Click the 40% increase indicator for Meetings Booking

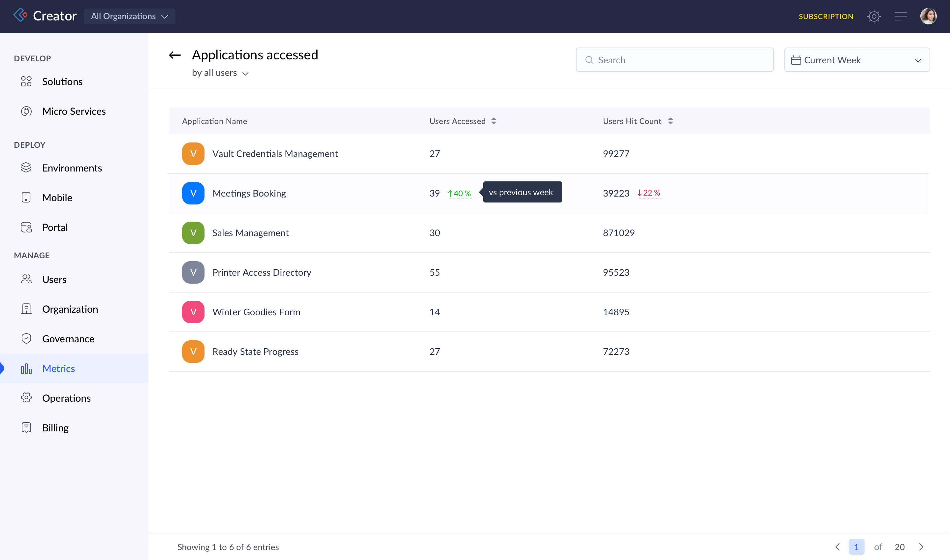460,193
